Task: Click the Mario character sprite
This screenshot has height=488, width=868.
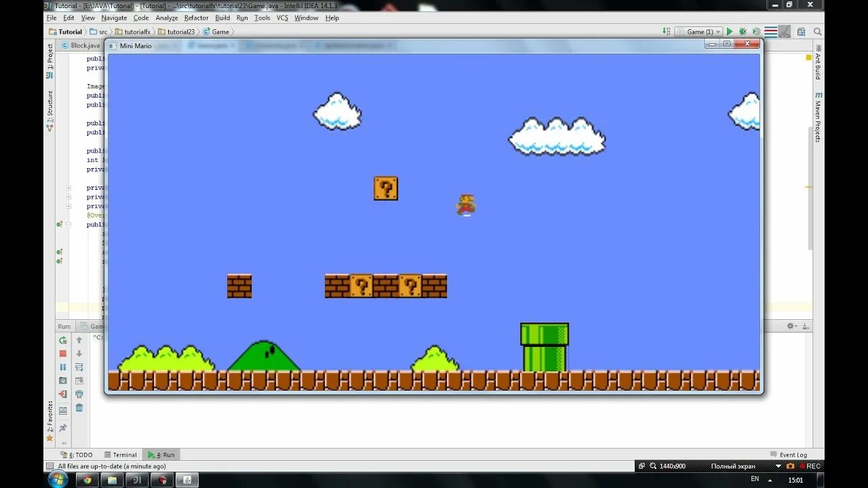Action: [466, 205]
